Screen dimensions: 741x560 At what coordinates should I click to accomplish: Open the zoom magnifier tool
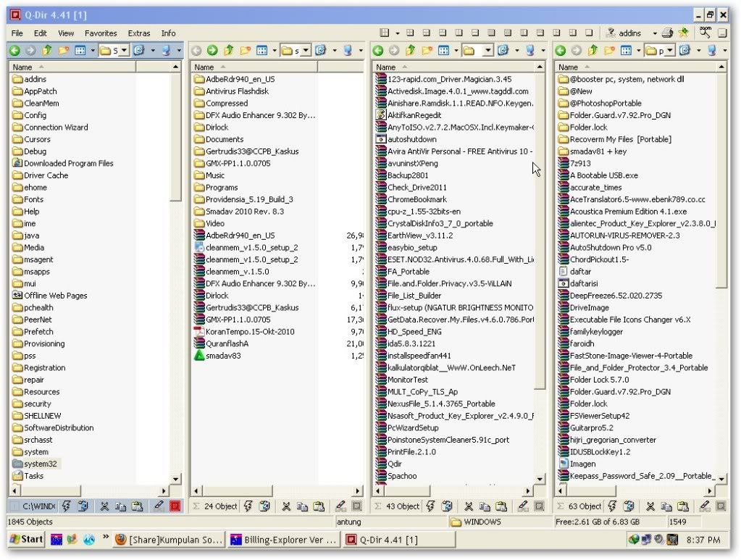point(706,32)
